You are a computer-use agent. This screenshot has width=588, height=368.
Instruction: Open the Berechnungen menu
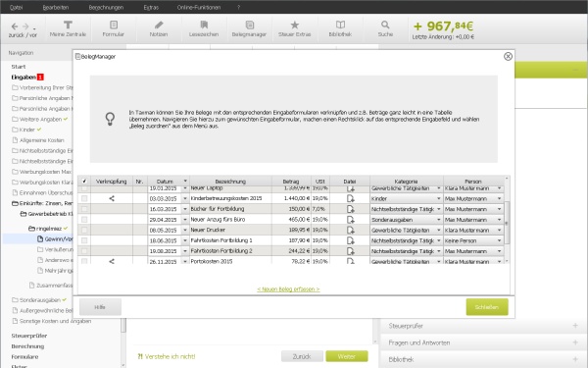[x=106, y=7]
